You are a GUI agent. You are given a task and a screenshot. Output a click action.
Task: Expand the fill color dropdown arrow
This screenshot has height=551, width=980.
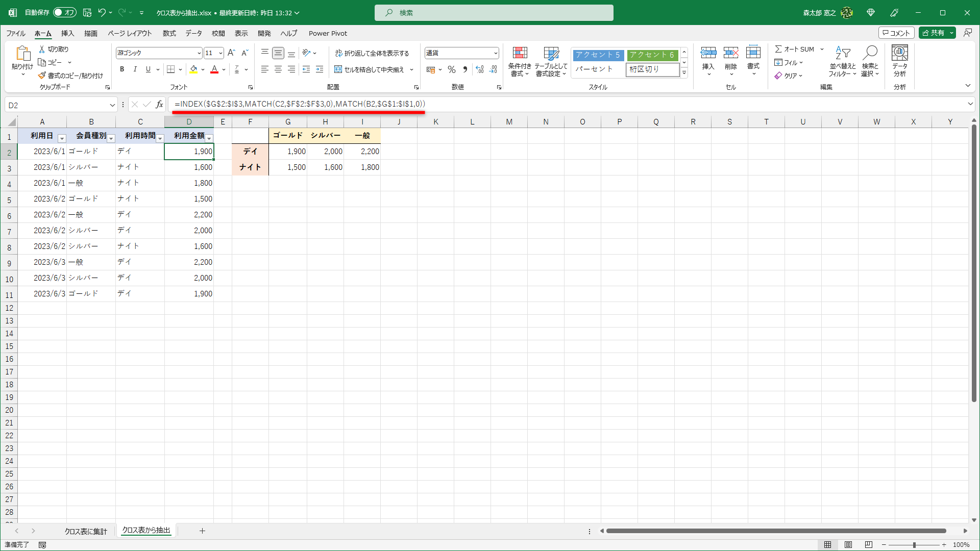(203, 69)
